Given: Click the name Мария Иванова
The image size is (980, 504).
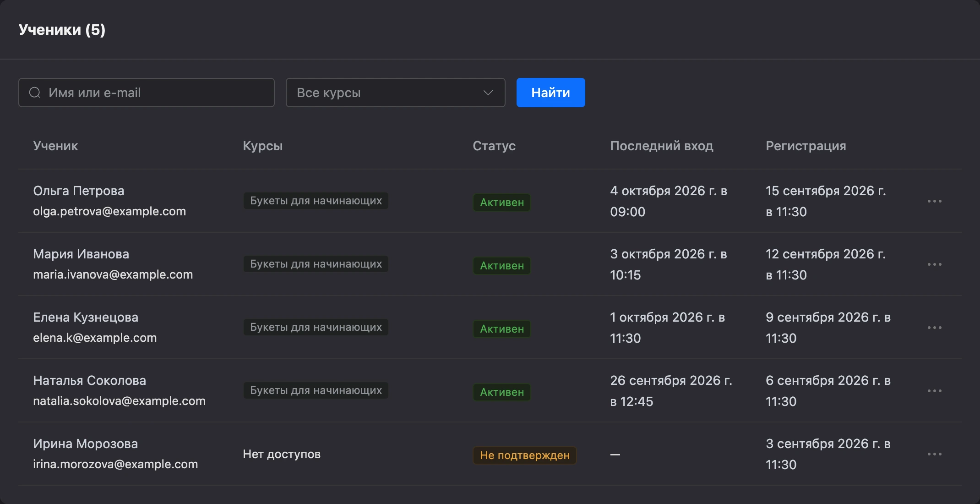Looking at the screenshot, I should (x=81, y=254).
